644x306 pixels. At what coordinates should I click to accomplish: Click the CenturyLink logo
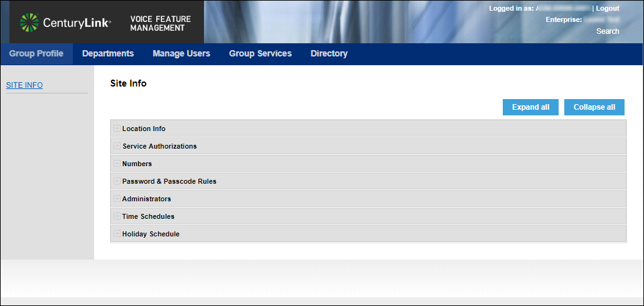(x=66, y=23)
